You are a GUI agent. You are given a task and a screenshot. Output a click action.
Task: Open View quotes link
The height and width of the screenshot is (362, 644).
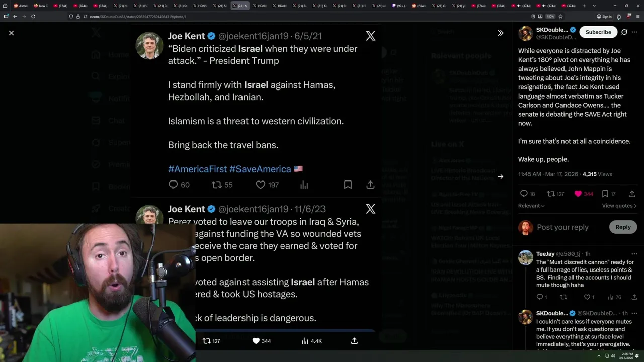[x=619, y=206]
